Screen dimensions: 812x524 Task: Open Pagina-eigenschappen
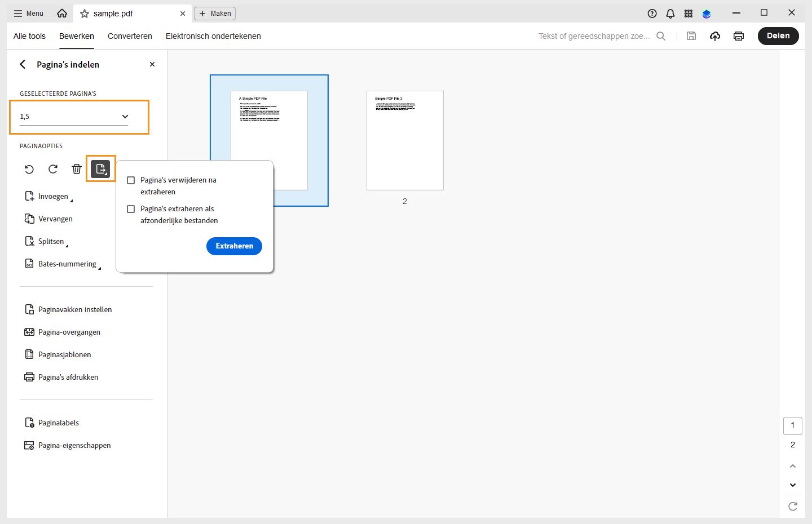pos(74,445)
